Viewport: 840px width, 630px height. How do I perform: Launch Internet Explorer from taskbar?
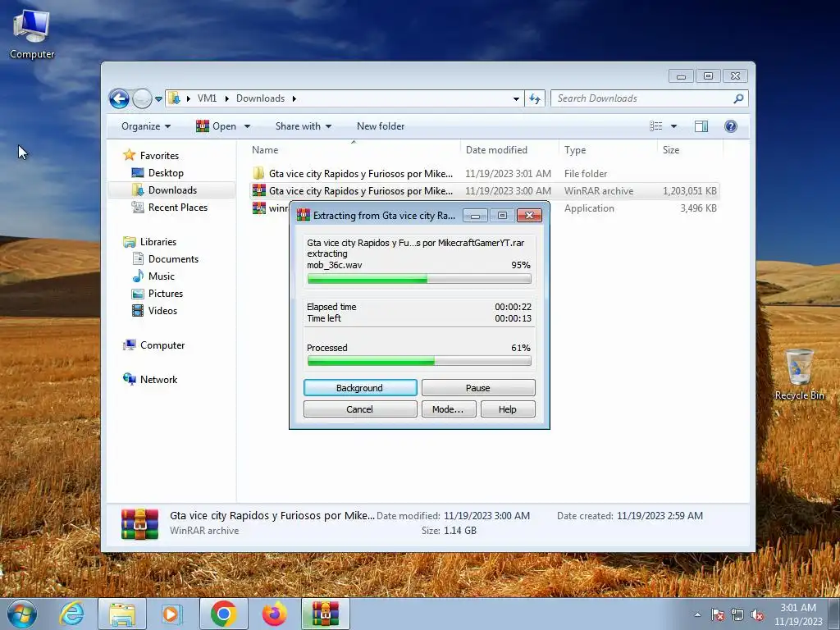72,614
